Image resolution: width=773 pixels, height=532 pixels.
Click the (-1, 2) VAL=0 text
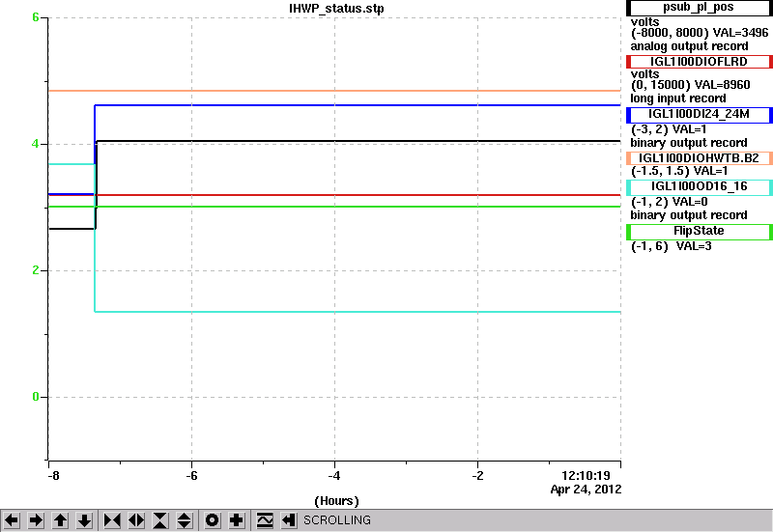tap(669, 202)
